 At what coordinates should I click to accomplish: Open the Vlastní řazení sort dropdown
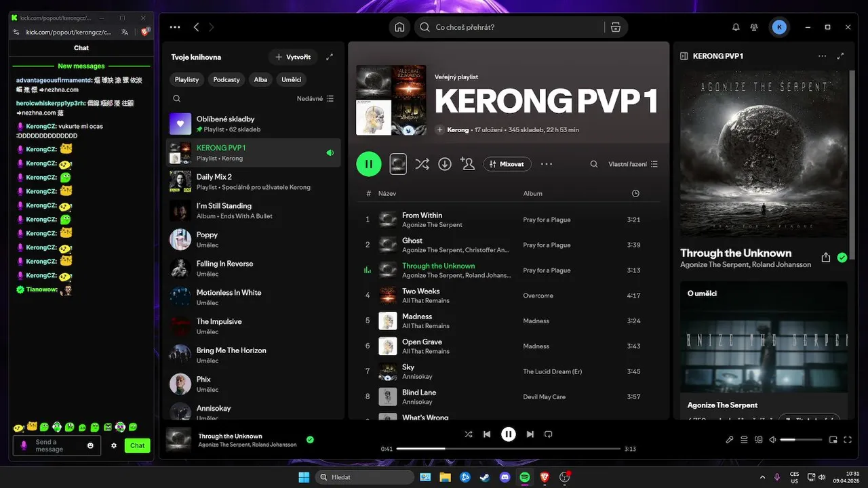633,164
